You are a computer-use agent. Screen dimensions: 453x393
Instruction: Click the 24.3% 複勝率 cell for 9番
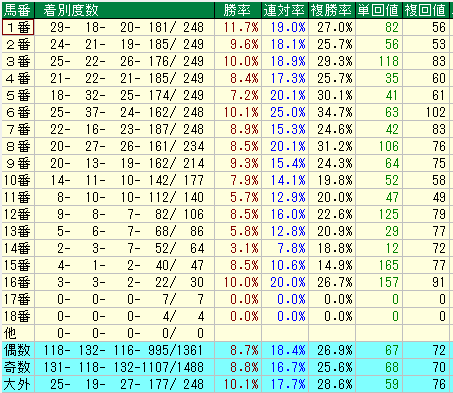(332, 163)
